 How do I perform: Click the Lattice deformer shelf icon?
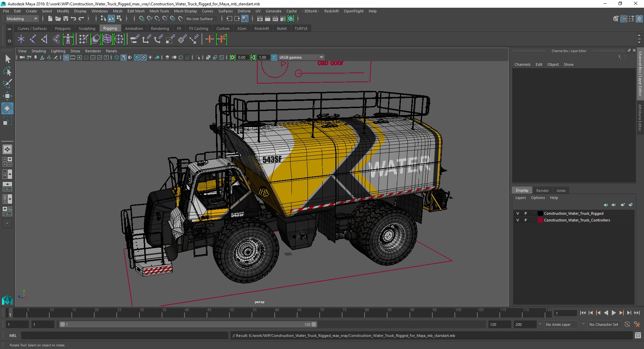pos(107,39)
